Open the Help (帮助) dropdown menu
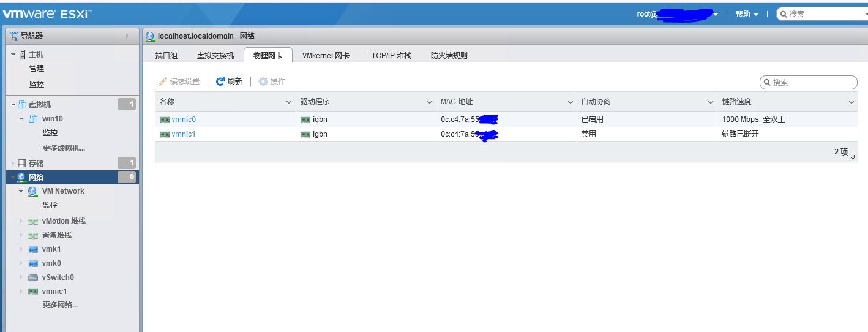Screen dimensions: 868x332 pyautogui.click(x=746, y=13)
